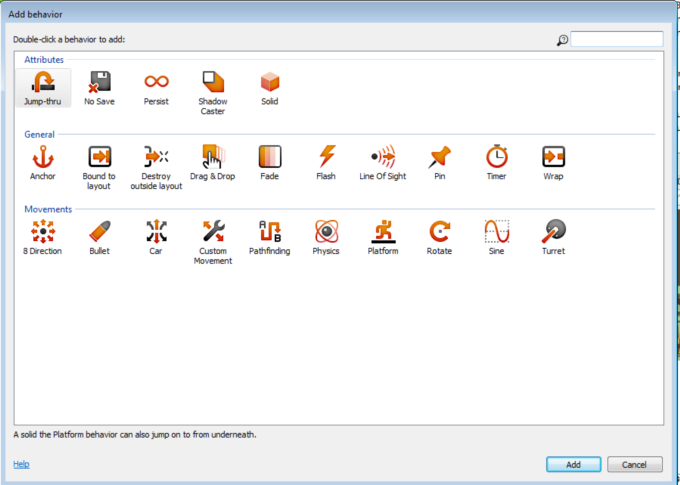Screen dimensions: 680x485
Task: Choose the Custom Movement behavior
Action: (x=213, y=242)
